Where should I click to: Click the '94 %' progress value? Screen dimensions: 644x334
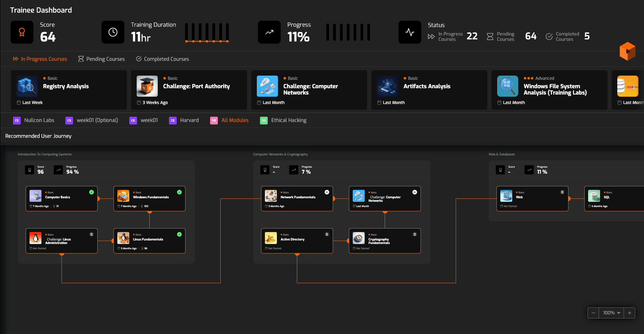73,172
